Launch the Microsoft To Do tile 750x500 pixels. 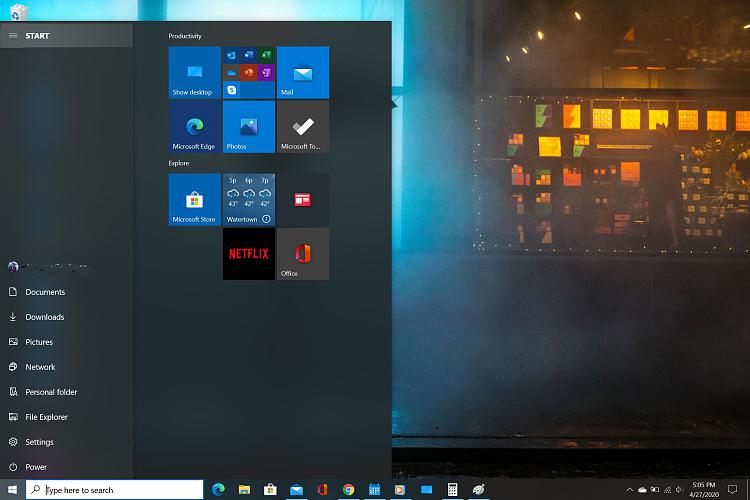303,127
